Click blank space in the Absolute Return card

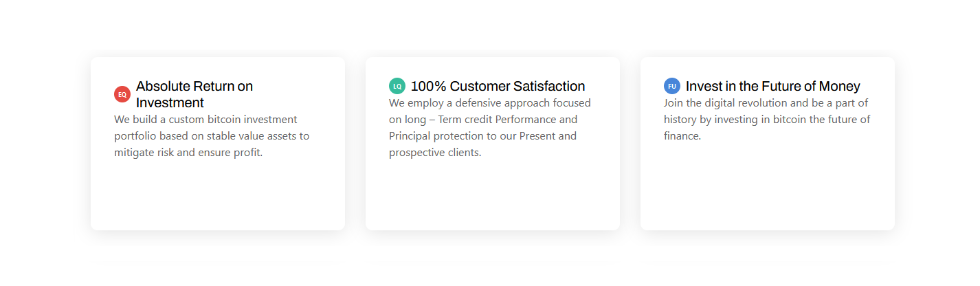point(217,196)
